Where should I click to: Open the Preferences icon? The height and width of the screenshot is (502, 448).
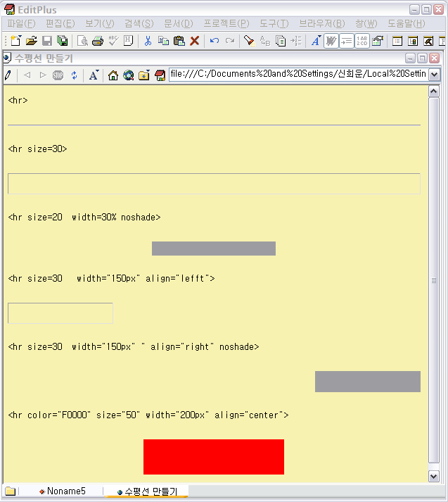click(x=378, y=41)
